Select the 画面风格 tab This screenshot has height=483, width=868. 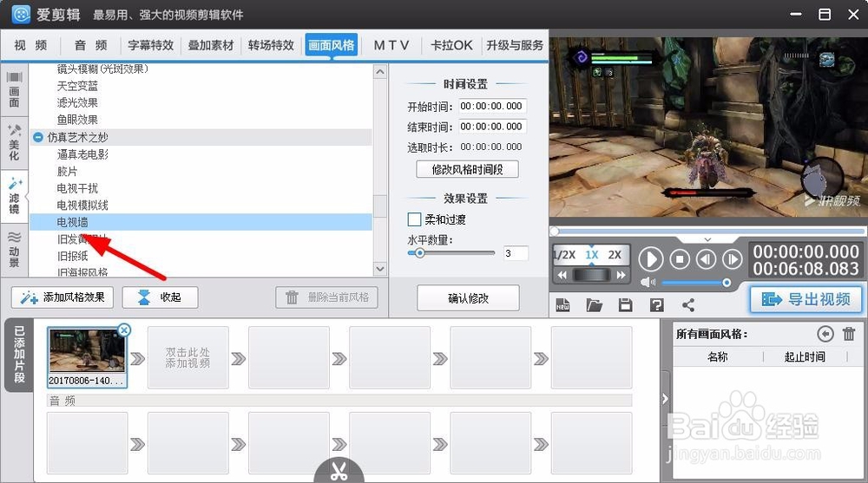click(x=331, y=45)
